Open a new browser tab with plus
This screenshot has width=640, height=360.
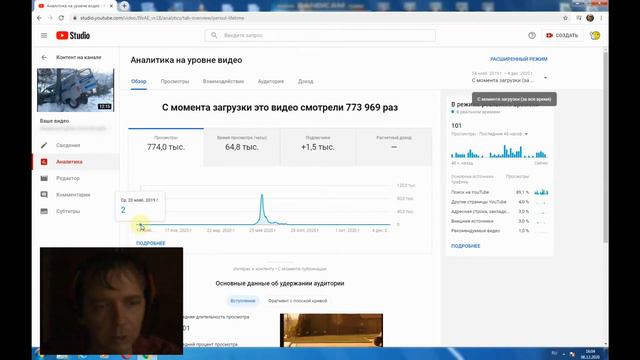tap(124, 6)
